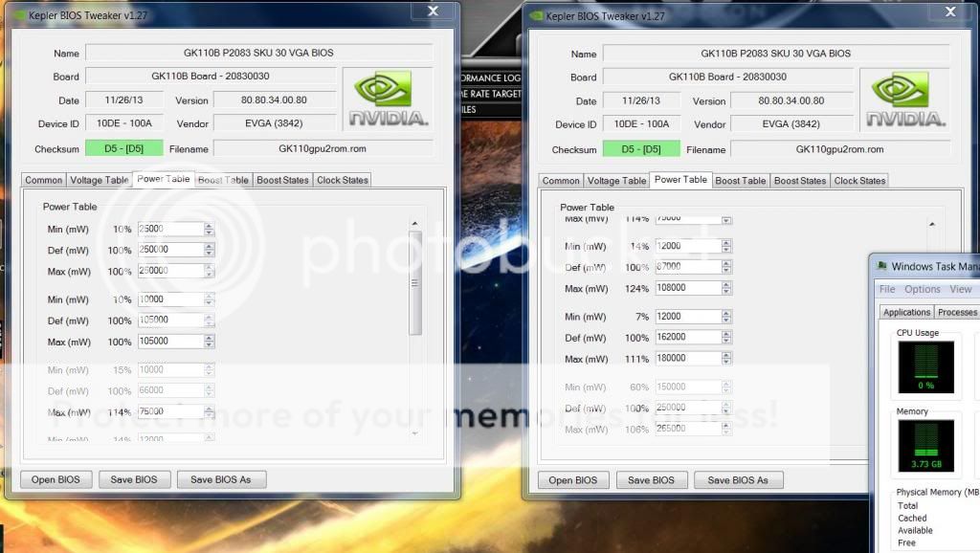
Task: Switch to Voltage Table tab in right window
Action: click(616, 181)
